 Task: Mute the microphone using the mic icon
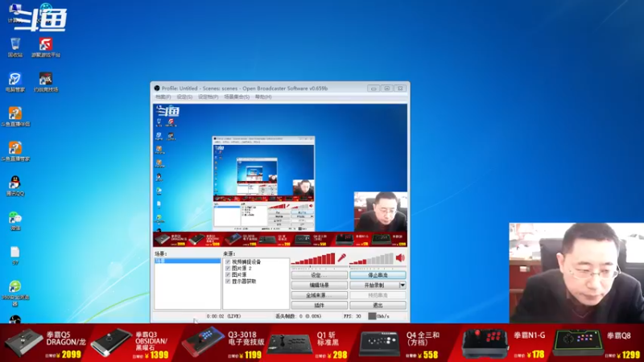tap(341, 257)
